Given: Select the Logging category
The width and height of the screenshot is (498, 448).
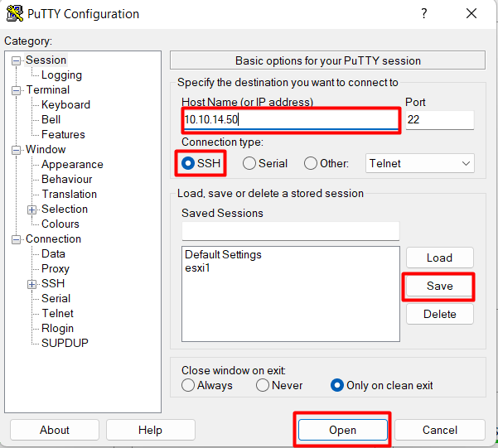Looking at the screenshot, I should tap(61, 75).
